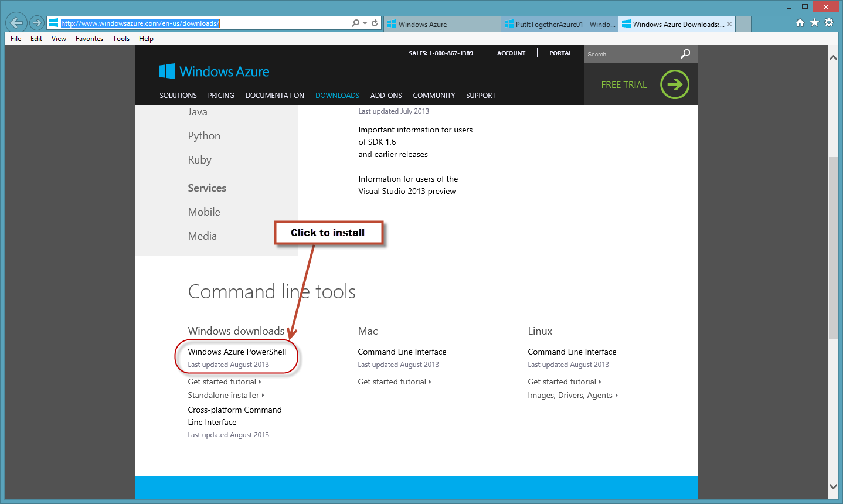843x504 pixels.
Task: Click the Windows Azure logo
Action: pos(214,71)
